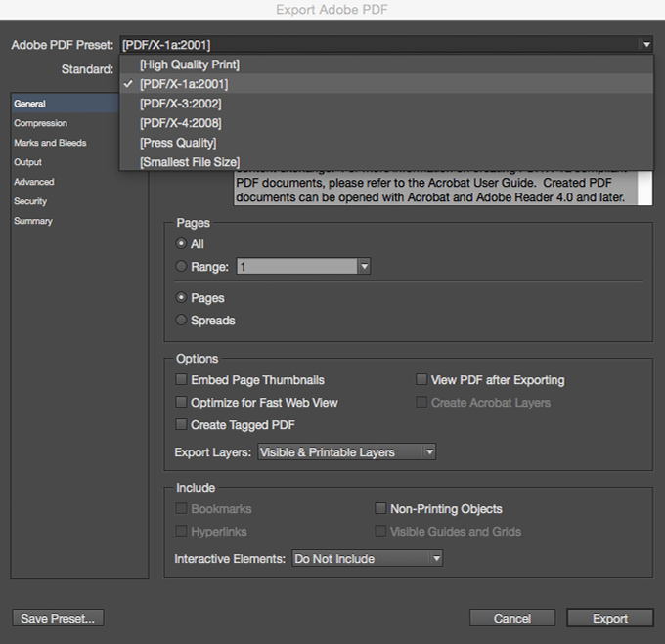This screenshot has width=665, height=644.
Task: Toggle Visible Guides and Grids checkbox
Action: 380,531
